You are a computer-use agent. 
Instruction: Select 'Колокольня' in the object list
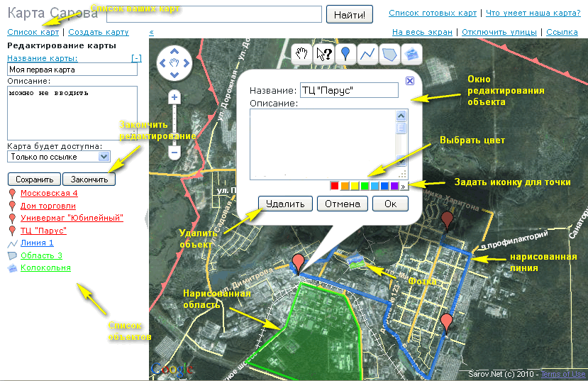coord(45,267)
